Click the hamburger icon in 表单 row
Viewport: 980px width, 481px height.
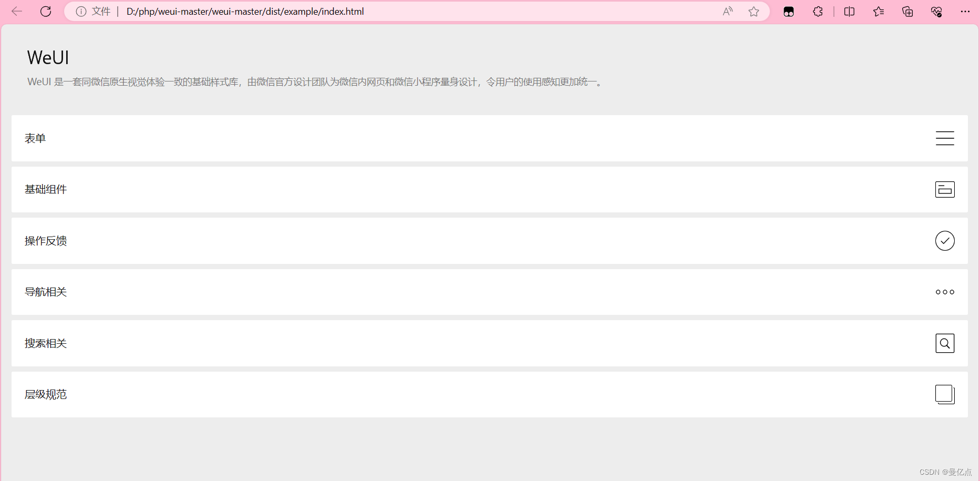pyautogui.click(x=945, y=138)
